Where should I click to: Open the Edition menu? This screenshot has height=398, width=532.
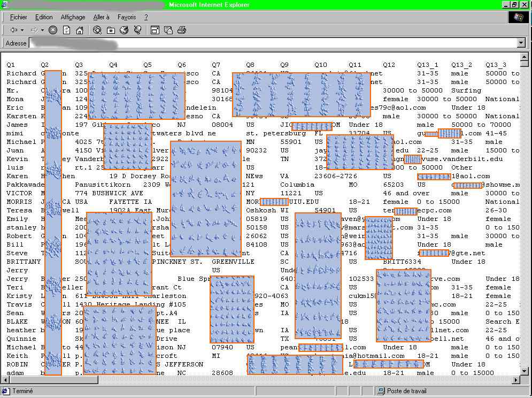click(x=44, y=17)
